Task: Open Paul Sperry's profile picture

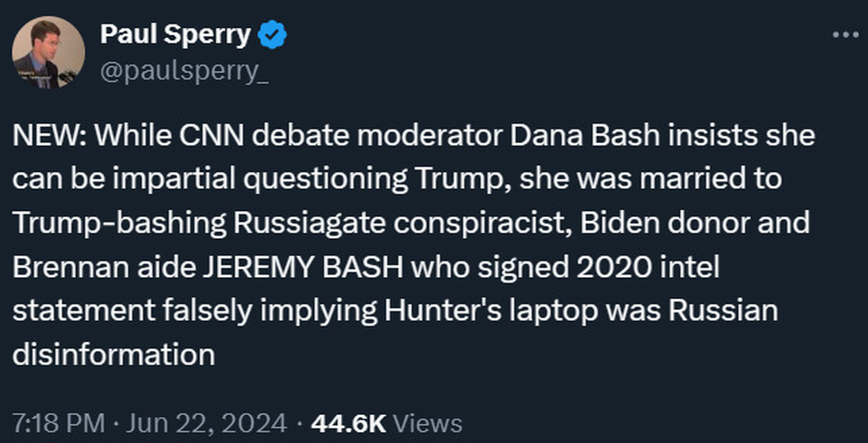Action: click(48, 53)
